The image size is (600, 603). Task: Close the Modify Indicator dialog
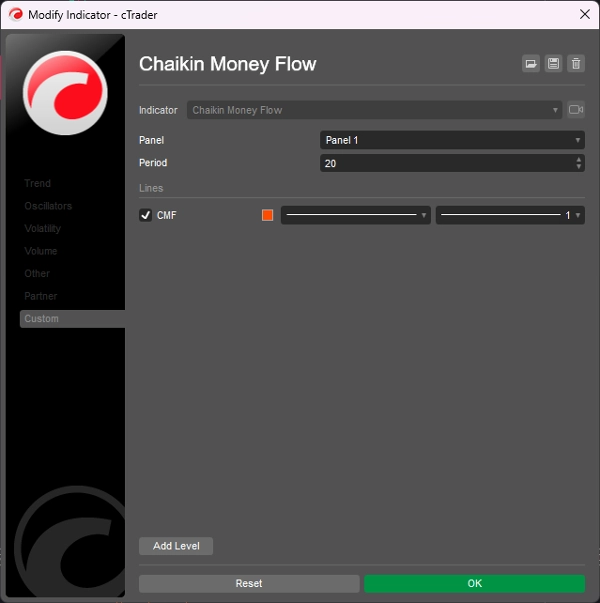pos(585,15)
